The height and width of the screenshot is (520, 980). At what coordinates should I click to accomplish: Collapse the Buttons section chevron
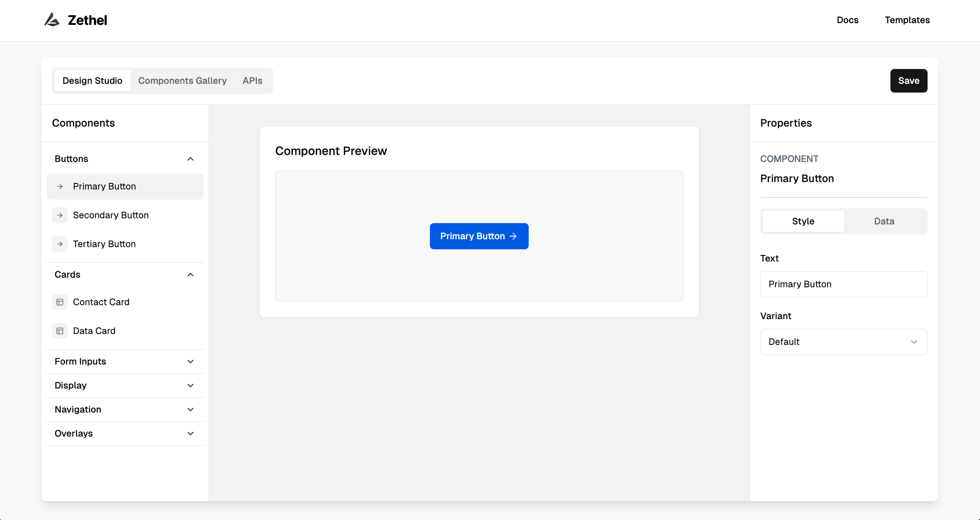click(190, 159)
